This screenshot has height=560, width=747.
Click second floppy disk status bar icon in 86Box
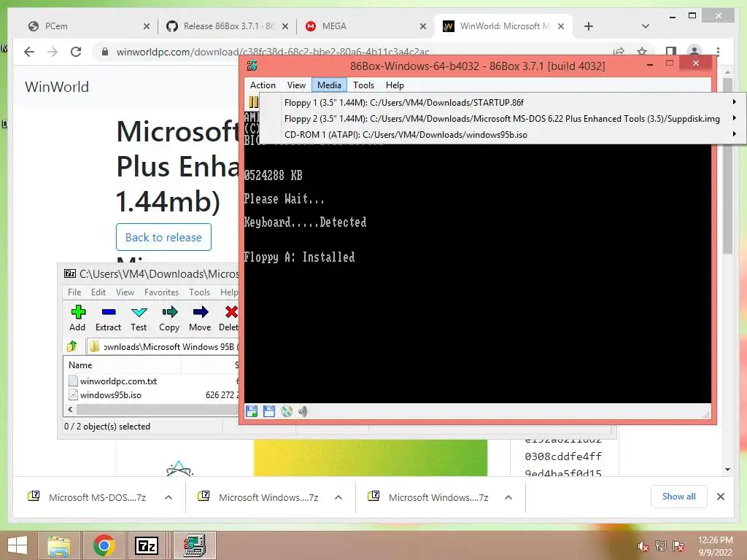(269, 411)
